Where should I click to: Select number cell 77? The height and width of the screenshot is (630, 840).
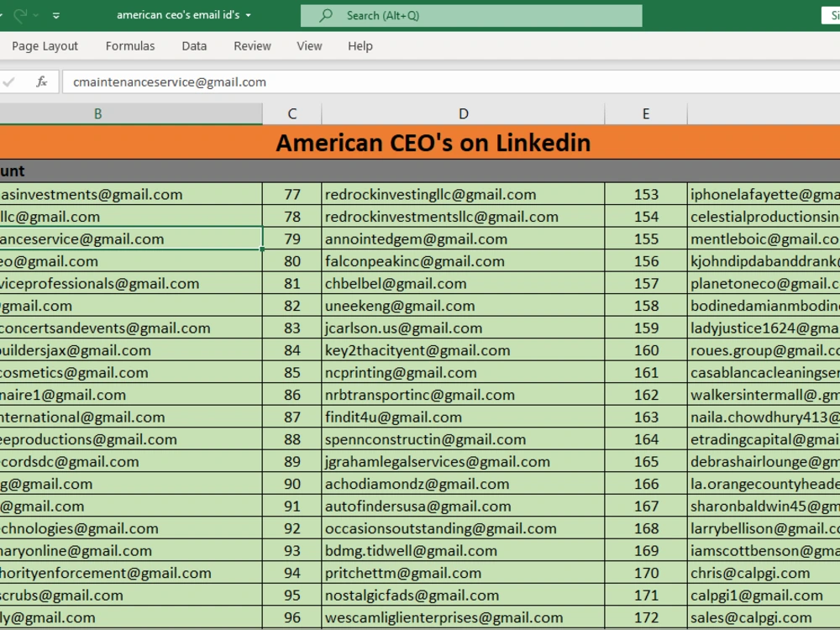tap(292, 195)
